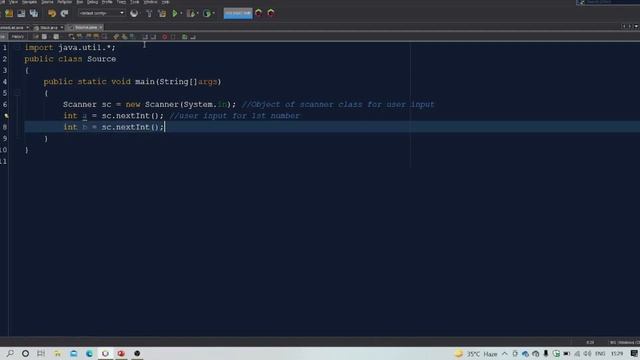Click the hint lightbulb on line 7
Screen dimensions: 640x360
click(6, 116)
